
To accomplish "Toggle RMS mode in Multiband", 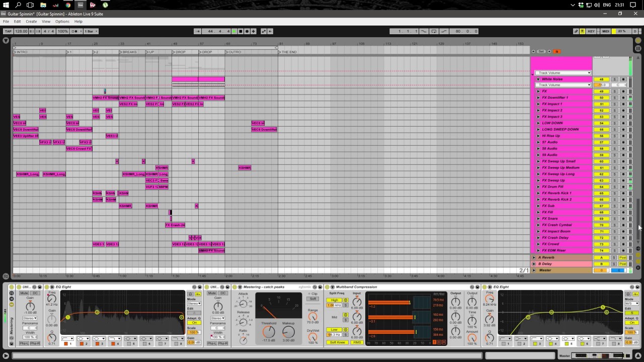I will coord(357,342).
